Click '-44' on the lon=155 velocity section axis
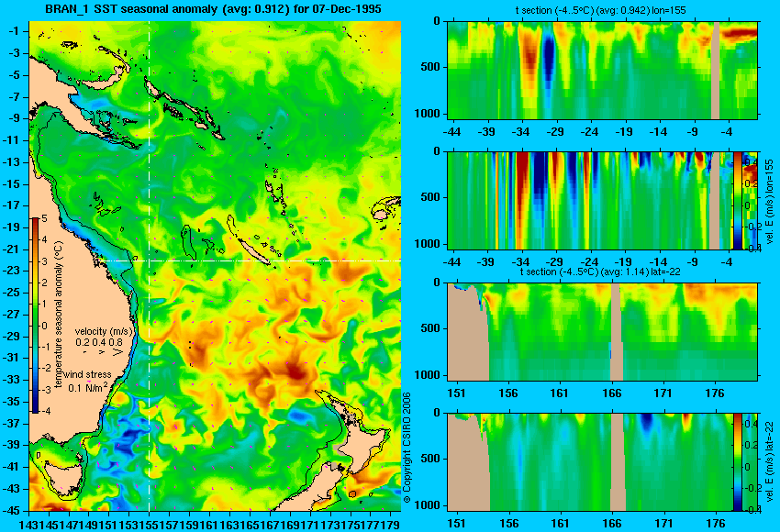The width and height of the screenshot is (780, 532). click(x=451, y=262)
